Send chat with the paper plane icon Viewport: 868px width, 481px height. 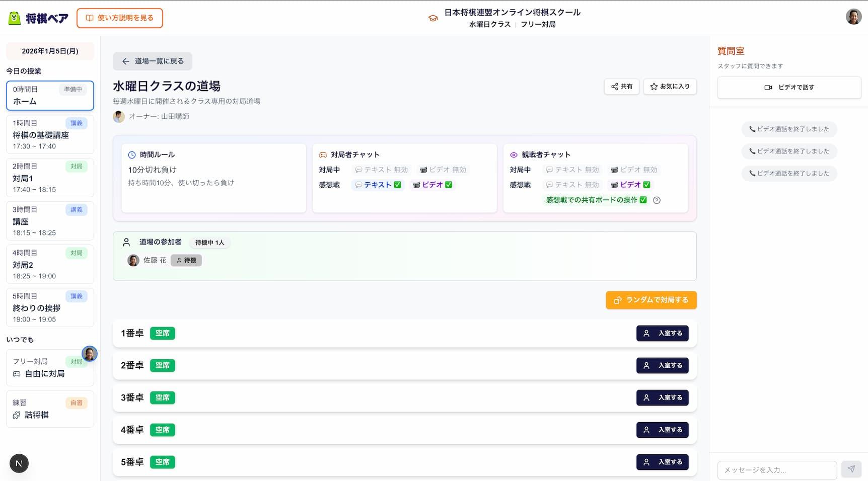pyautogui.click(x=851, y=470)
